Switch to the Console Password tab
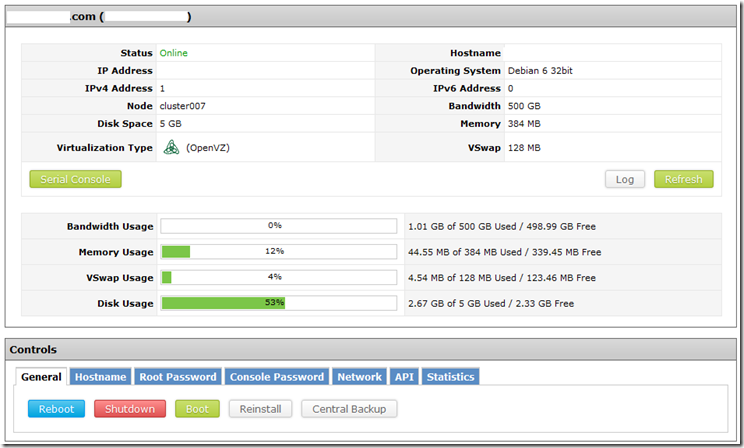Image resolution: width=744 pixels, height=448 pixels. pyautogui.click(x=277, y=377)
